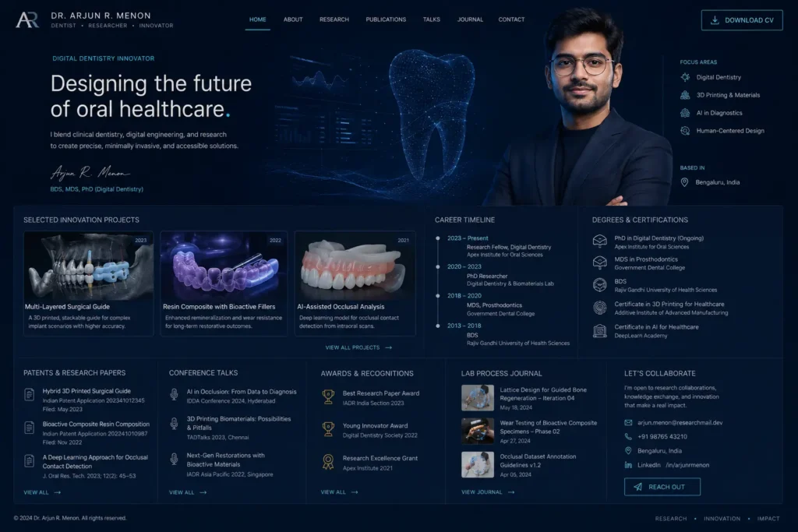Image resolution: width=798 pixels, height=532 pixels.
Task: Go to the Research nav item
Action: tap(334, 19)
